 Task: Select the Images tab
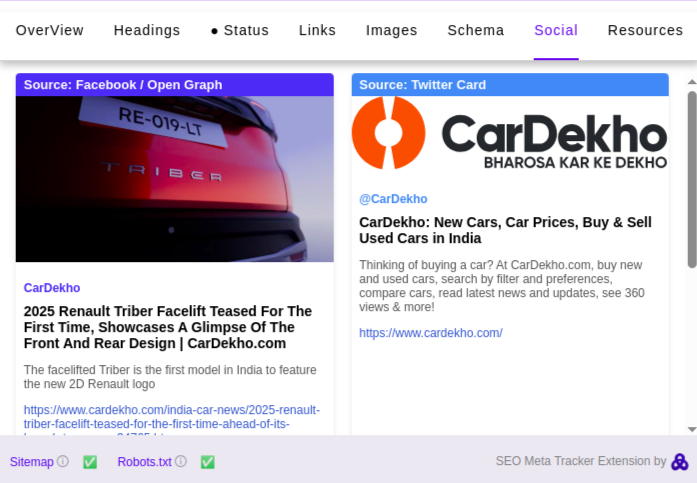click(x=392, y=30)
